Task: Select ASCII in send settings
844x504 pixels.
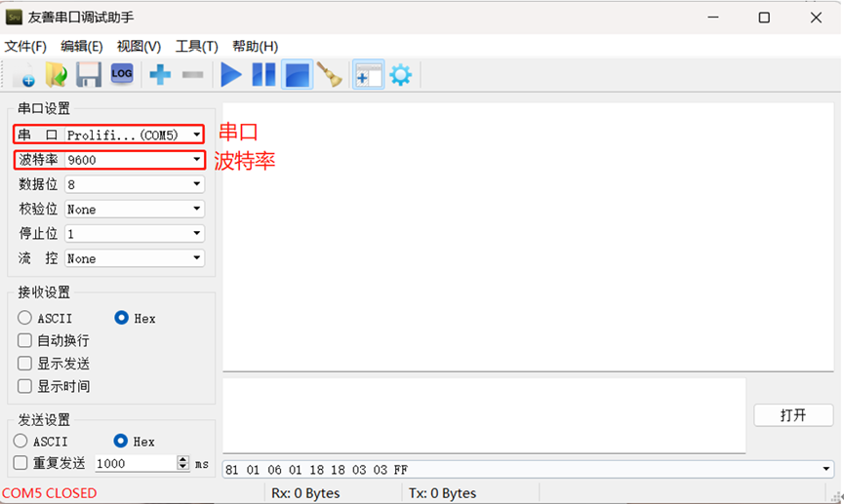Action: tap(20, 441)
